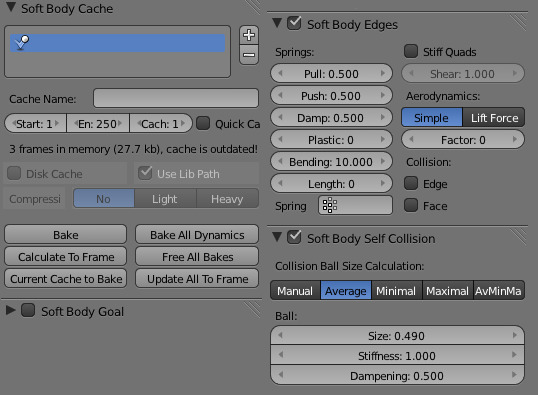Click the Ball Size slider field
Screen dimensions: 538x395
[x=397, y=336]
